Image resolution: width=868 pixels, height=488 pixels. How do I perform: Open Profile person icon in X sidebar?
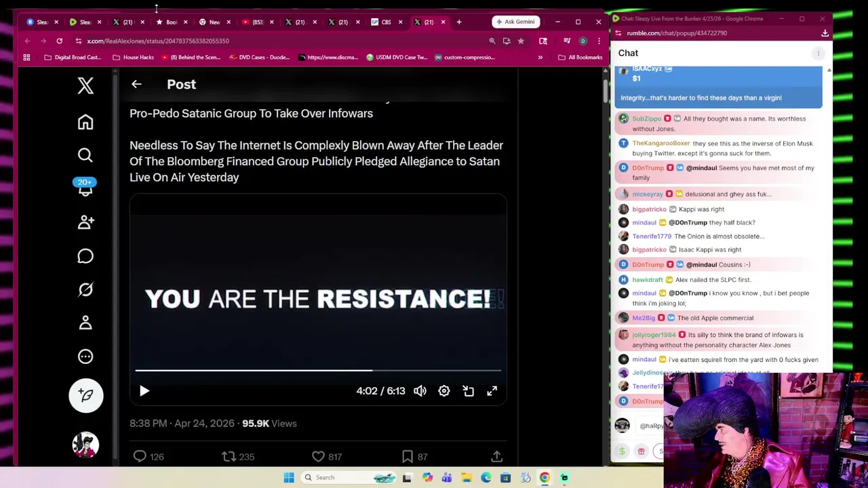[85, 323]
